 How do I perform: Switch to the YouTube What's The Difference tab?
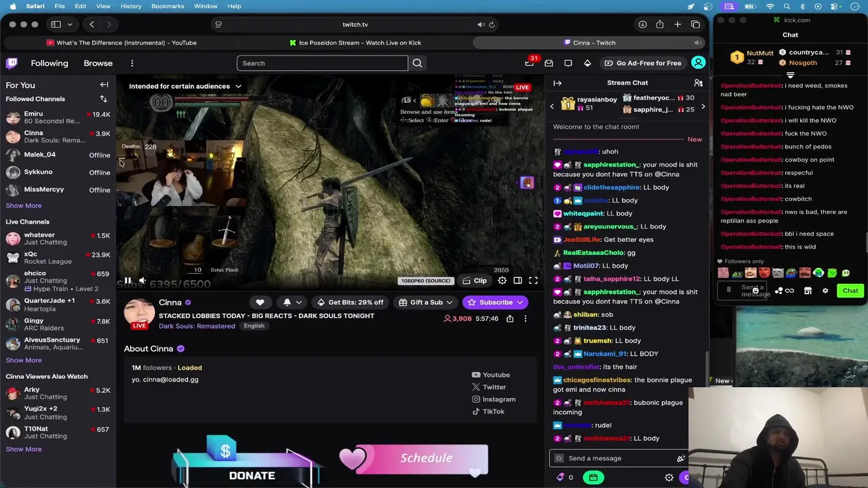121,43
